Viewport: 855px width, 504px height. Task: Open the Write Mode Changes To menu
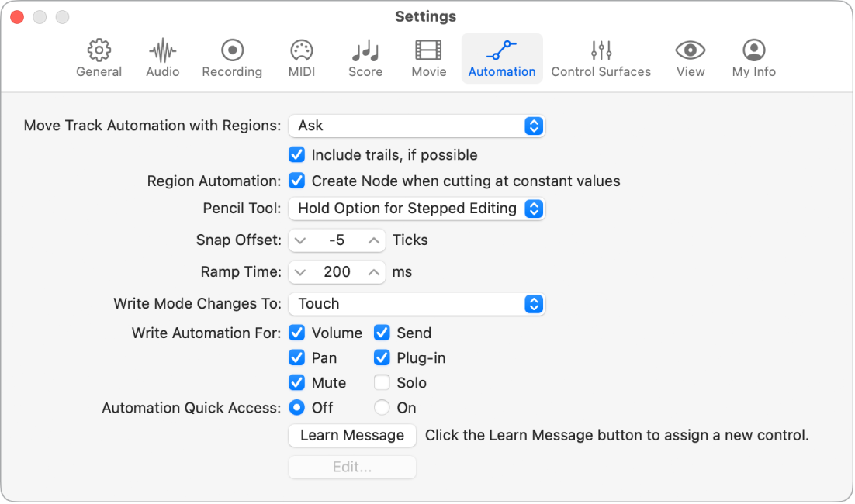coord(417,304)
